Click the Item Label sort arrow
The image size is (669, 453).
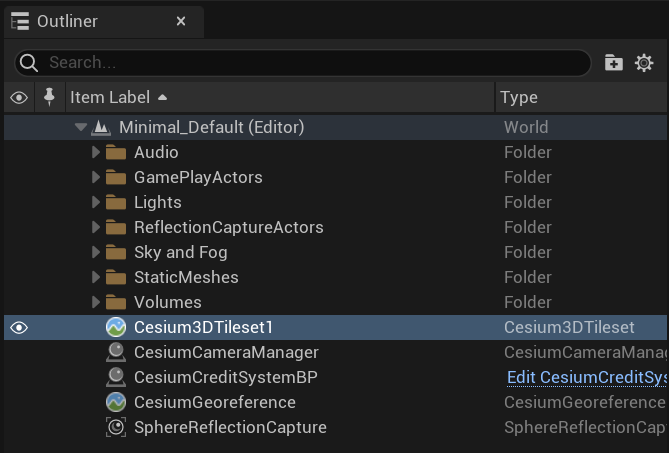coord(162,97)
